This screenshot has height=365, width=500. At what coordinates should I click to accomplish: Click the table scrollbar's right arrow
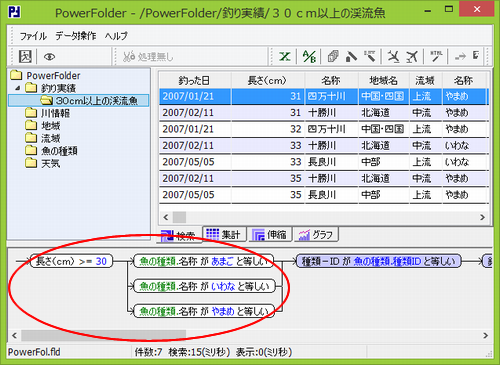(x=482, y=217)
